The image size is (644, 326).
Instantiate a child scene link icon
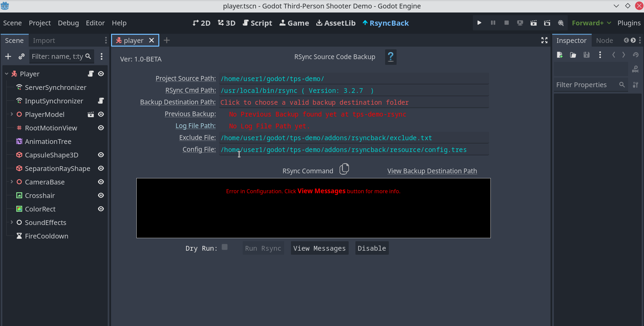22,56
